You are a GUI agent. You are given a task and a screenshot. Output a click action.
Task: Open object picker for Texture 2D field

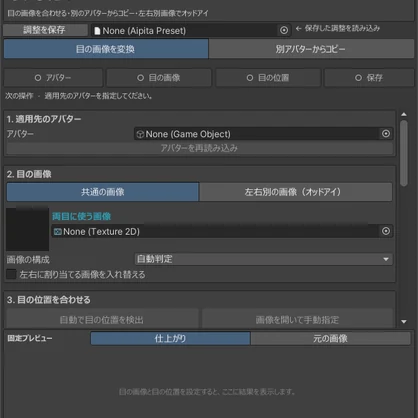(386, 231)
